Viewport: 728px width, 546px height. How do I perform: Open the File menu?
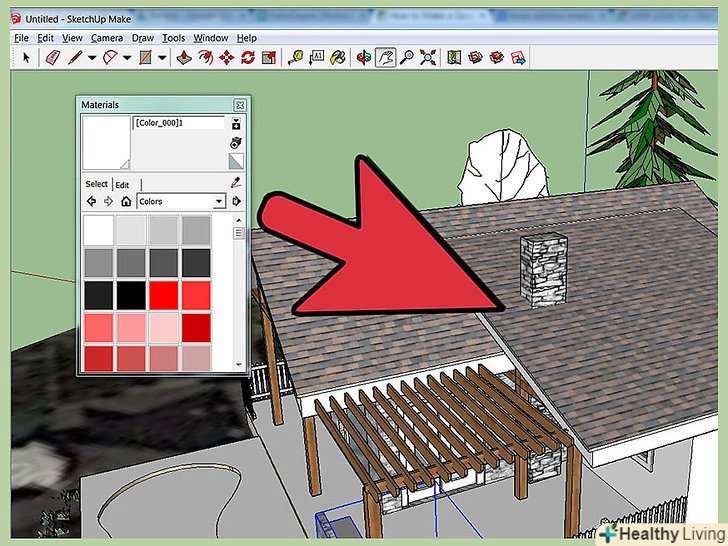[21, 38]
